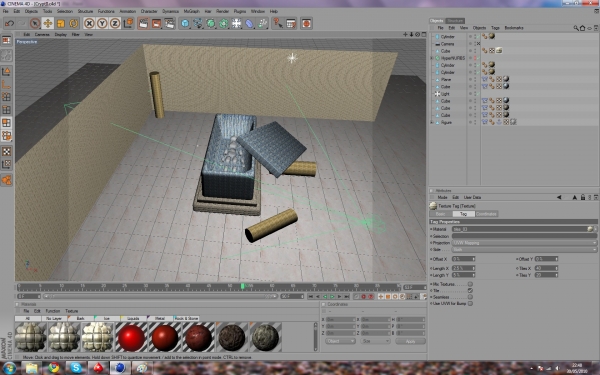Click Render in Picture Viewer icon

tap(157, 23)
